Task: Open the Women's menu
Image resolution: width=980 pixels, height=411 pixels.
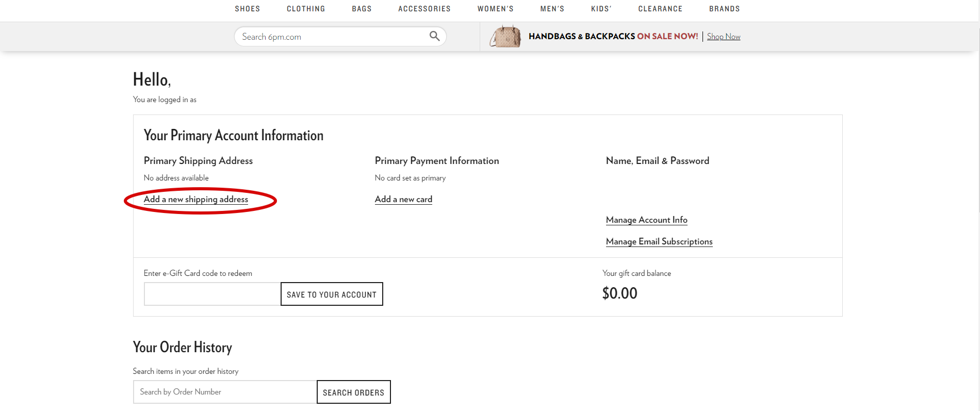Action: 495,9
